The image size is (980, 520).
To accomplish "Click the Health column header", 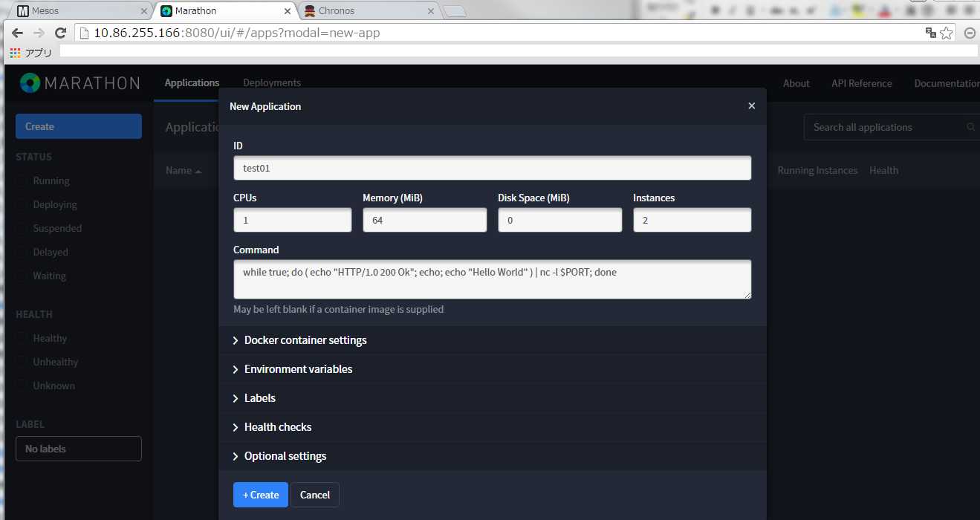I will pyautogui.click(x=883, y=170).
